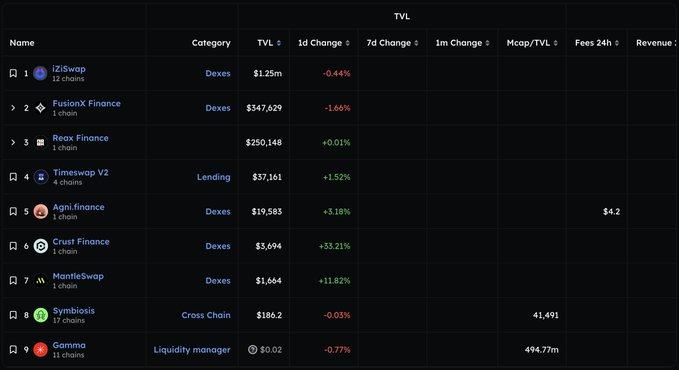Viewport: 679px width, 370px height.
Task: Toggle the bookmark for iZiSwap
Action: coord(13,73)
